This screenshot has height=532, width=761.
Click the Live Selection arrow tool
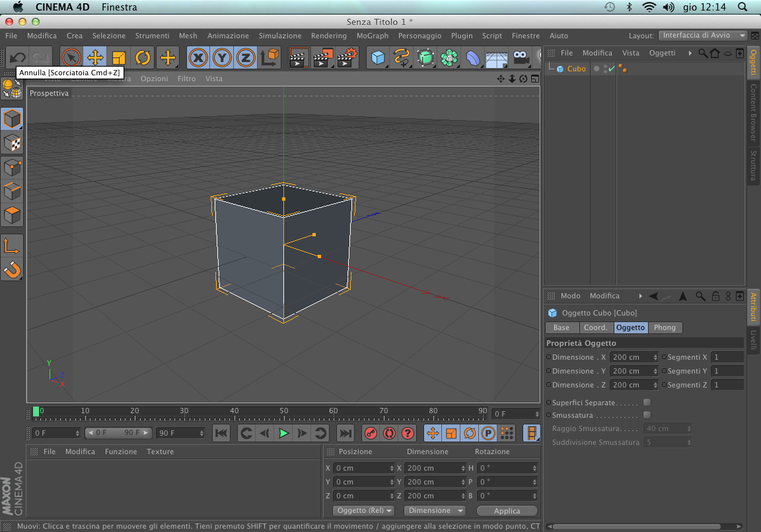coord(71,58)
